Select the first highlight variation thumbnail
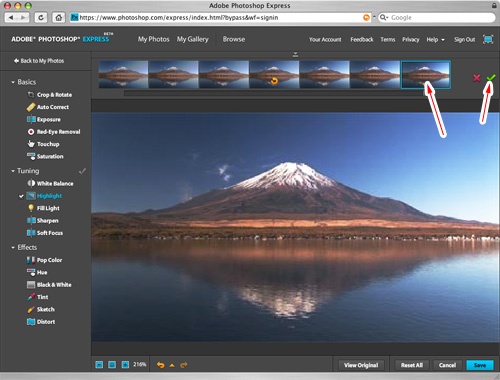 click(123, 74)
